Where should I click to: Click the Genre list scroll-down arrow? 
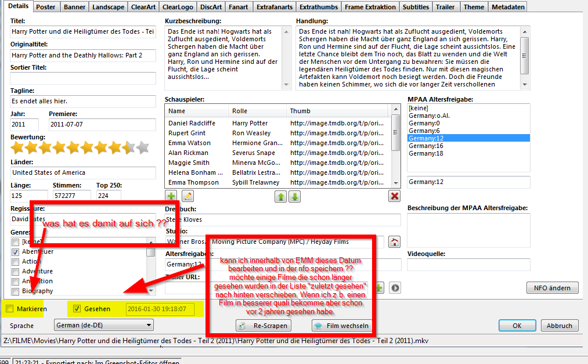(x=151, y=290)
